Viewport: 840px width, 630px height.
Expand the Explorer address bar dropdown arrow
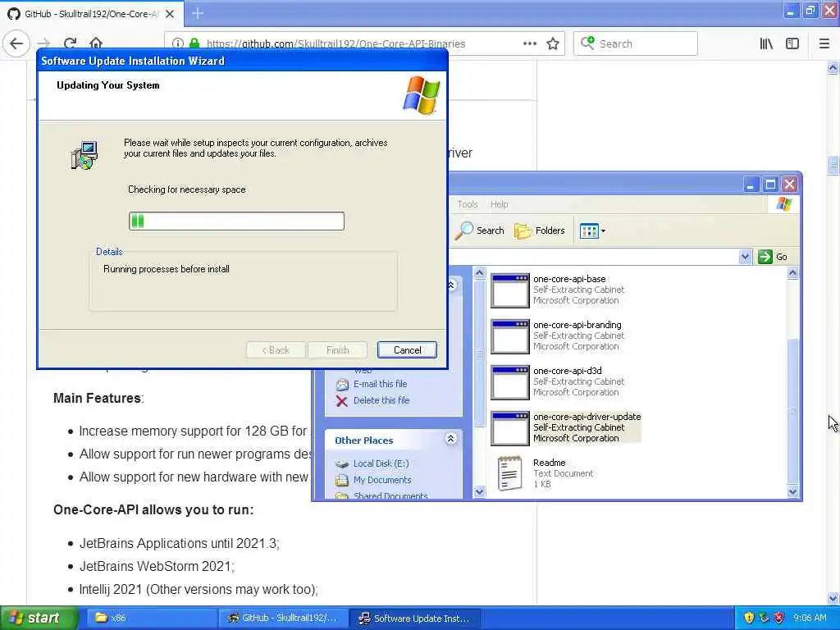(x=745, y=257)
